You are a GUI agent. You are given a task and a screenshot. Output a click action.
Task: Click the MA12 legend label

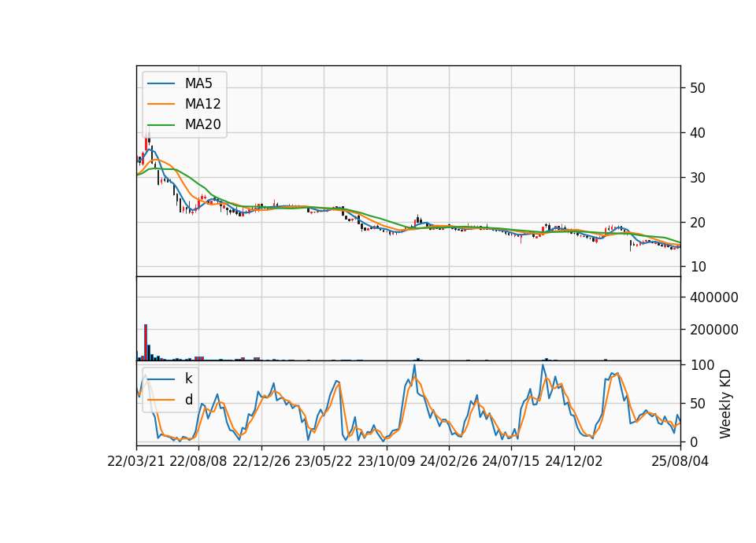point(202,104)
